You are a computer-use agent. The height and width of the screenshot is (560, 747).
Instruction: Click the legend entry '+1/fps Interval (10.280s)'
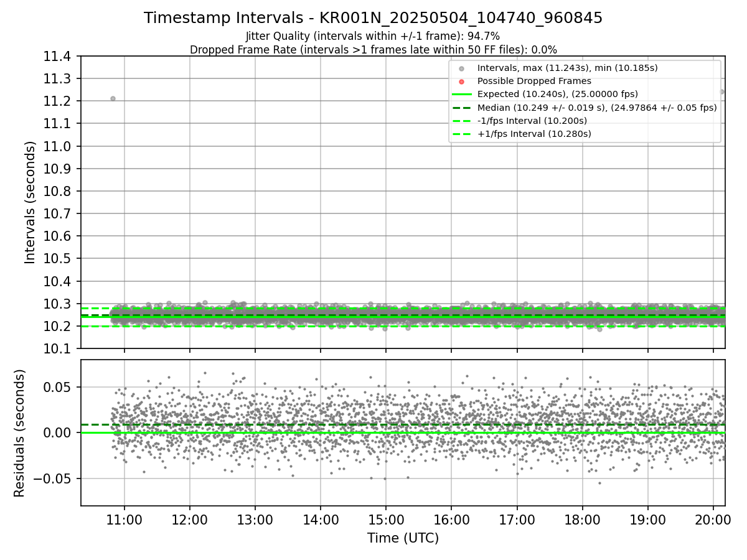pos(534,133)
